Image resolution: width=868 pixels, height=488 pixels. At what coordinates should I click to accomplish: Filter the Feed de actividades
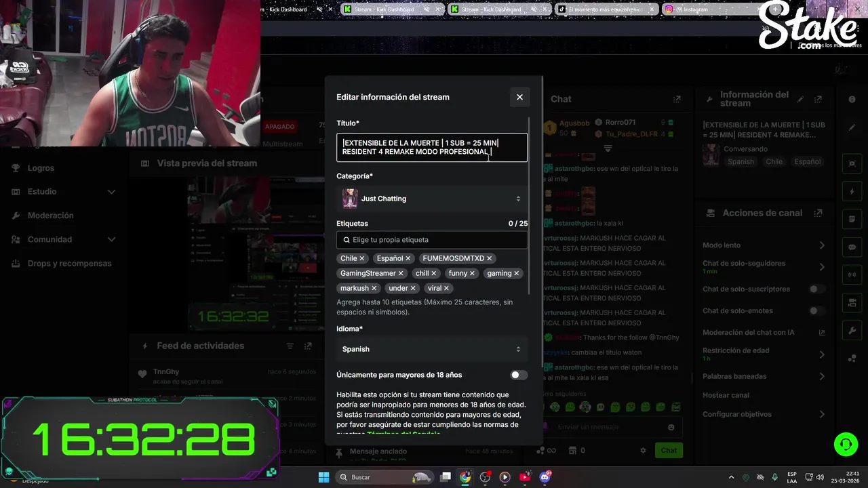click(290, 346)
